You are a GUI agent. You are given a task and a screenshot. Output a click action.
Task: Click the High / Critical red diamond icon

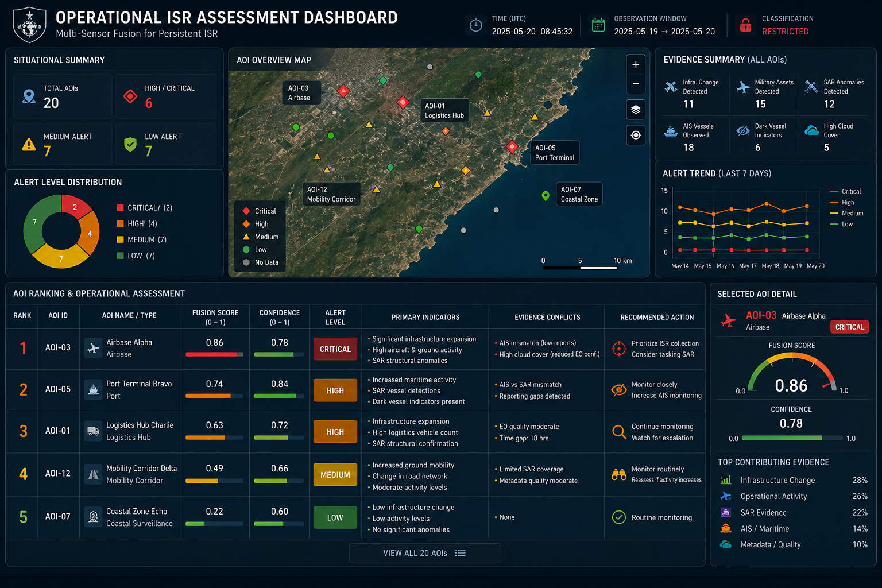pos(130,96)
